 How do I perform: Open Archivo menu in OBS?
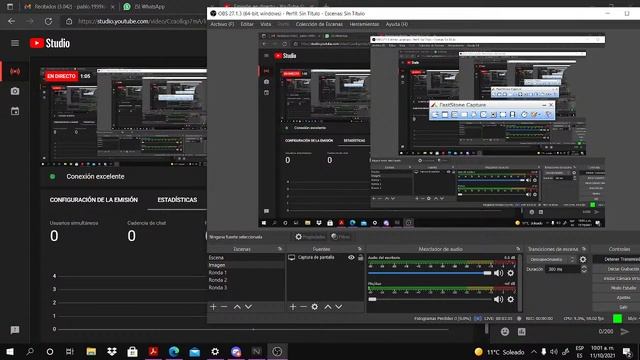point(222,24)
